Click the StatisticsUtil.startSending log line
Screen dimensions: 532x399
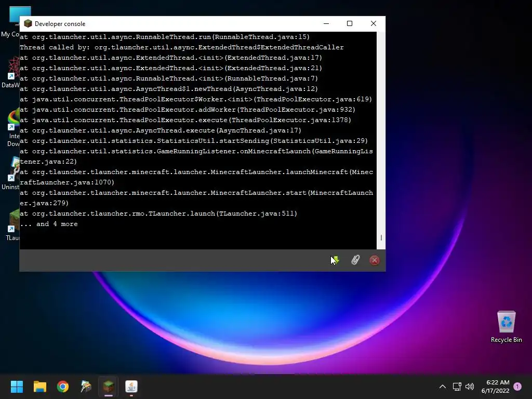click(x=194, y=141)
